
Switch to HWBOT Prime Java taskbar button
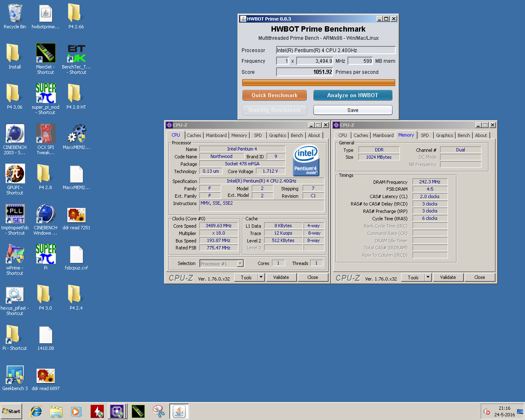point(179,411)
